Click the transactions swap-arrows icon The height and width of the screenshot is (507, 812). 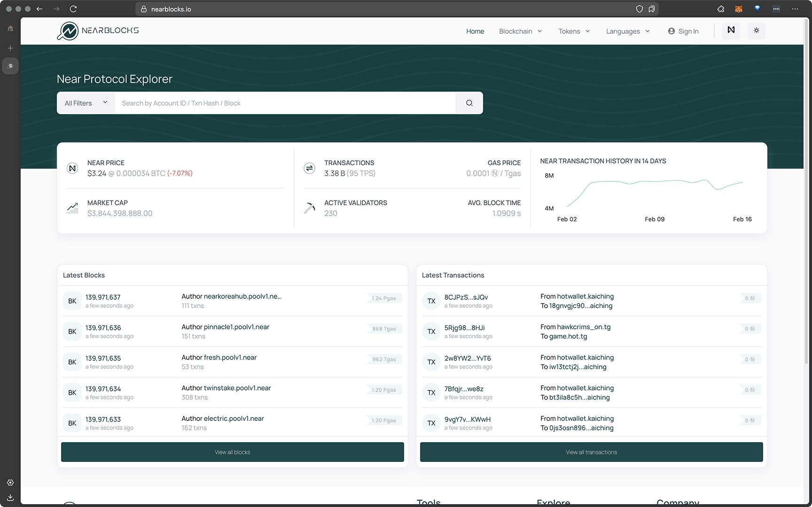click(309, 168)
